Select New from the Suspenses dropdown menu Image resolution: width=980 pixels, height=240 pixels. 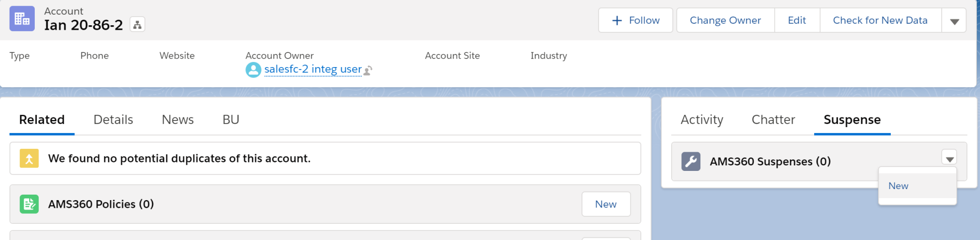click(898, 186)
